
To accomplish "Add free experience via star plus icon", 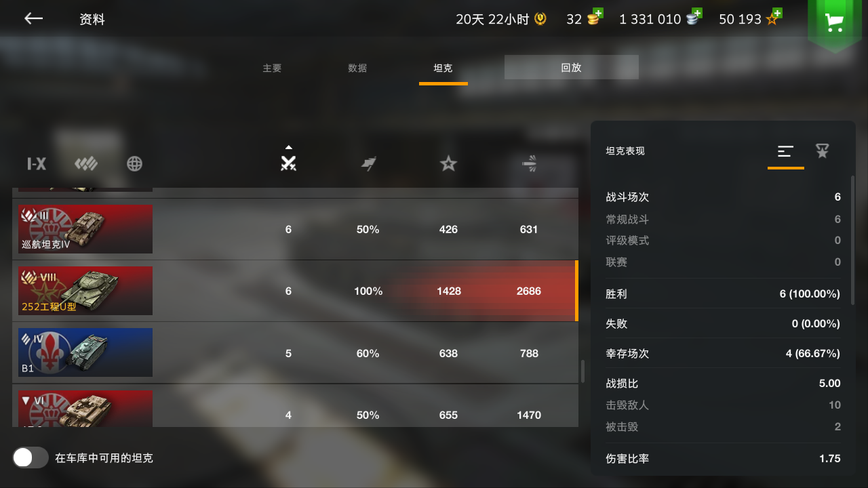I will point(774,18).
